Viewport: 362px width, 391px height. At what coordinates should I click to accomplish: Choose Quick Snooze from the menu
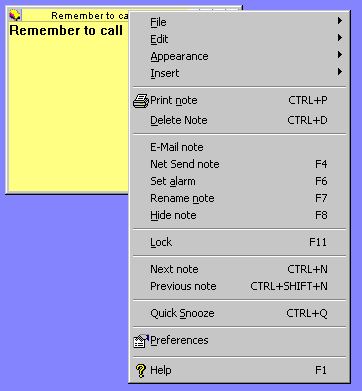click(239, 313)
